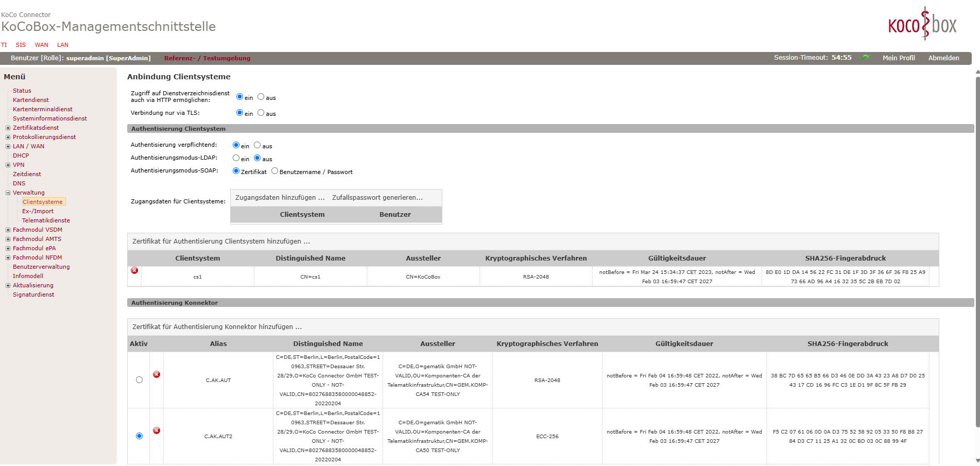This screenshot has width=980, height=466.
Task: Activate the C.AK.AUT certificate radio
Action: tap(139, 380)
